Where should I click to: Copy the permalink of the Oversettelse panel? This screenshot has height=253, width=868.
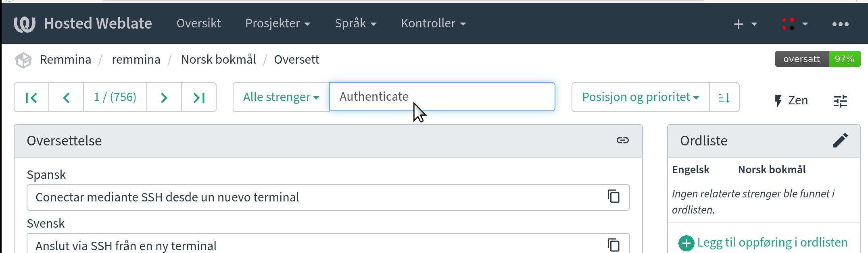pos(622,140)
